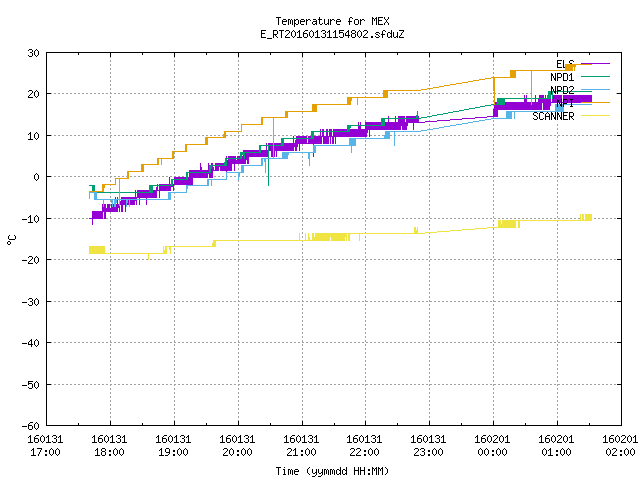
Task: Click the x-axis tick 160201 01:00
Action: (x=556, y=446)
